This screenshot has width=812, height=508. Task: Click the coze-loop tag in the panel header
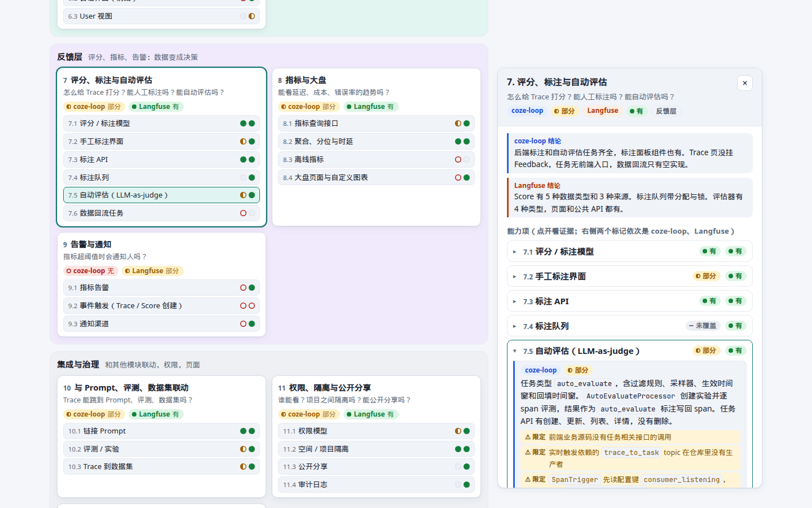coord(527,111)
